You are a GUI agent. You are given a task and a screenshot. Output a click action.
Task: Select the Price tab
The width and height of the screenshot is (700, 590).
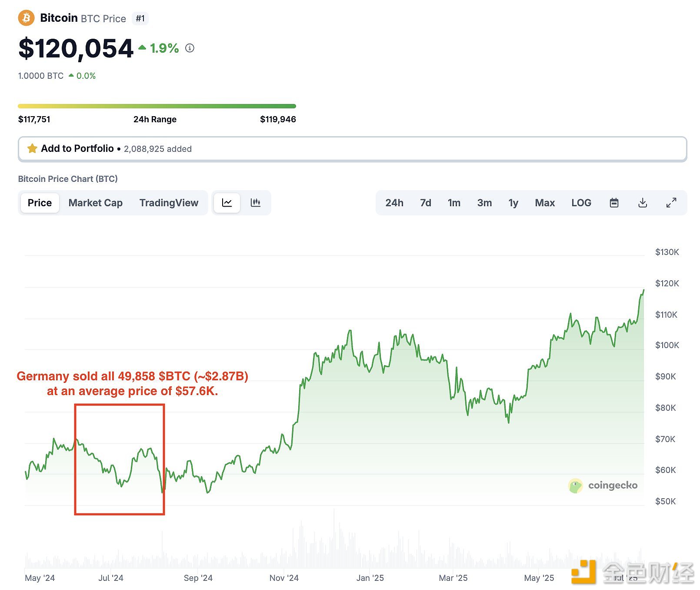[x=40, y=203]
